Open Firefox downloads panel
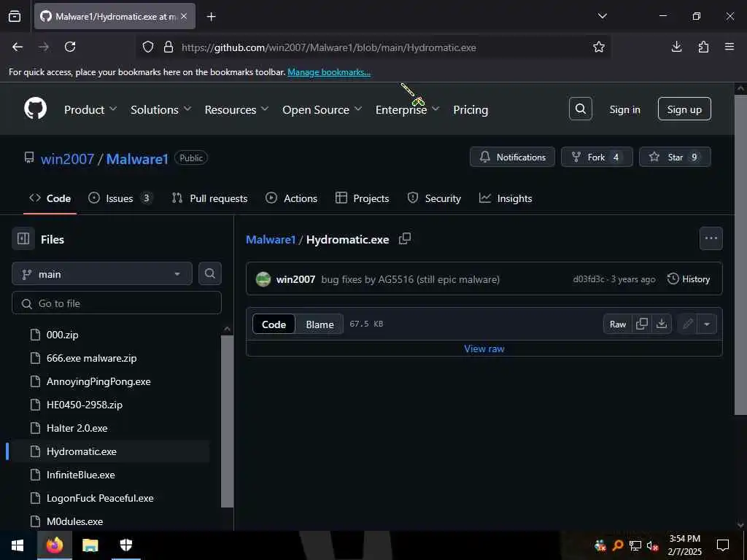747x560 pixels. pyautogui.click(x=676, y=47)
